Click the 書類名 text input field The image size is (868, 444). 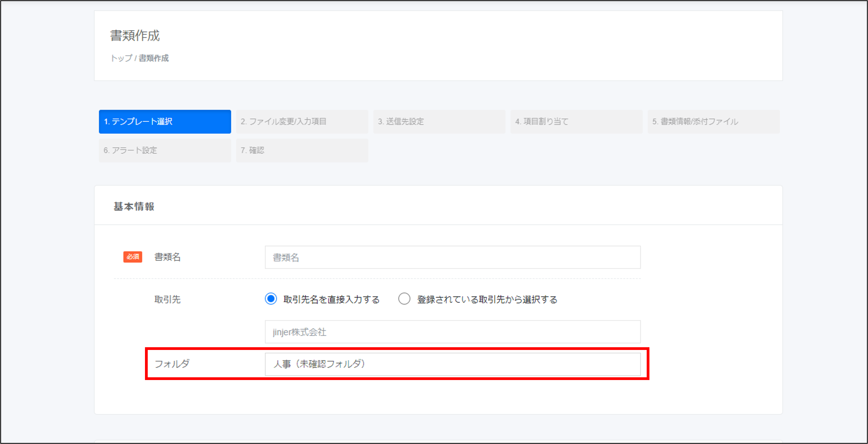tap(452, 257)
